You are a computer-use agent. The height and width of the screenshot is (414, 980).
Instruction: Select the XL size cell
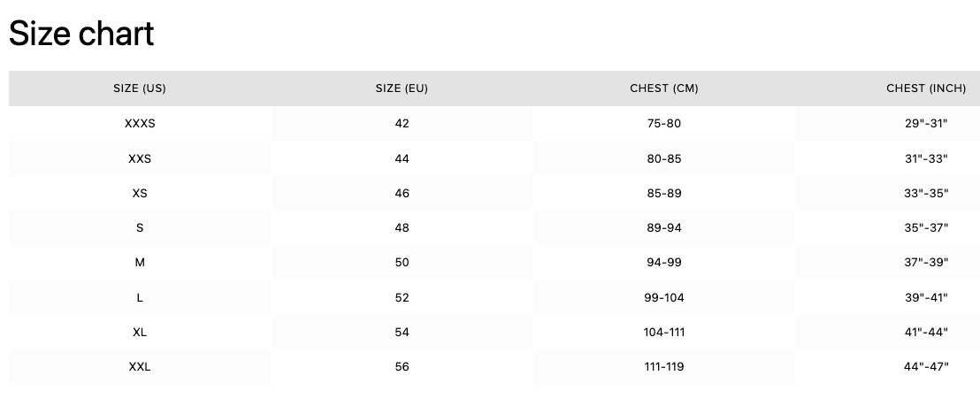tap(140, 332)
